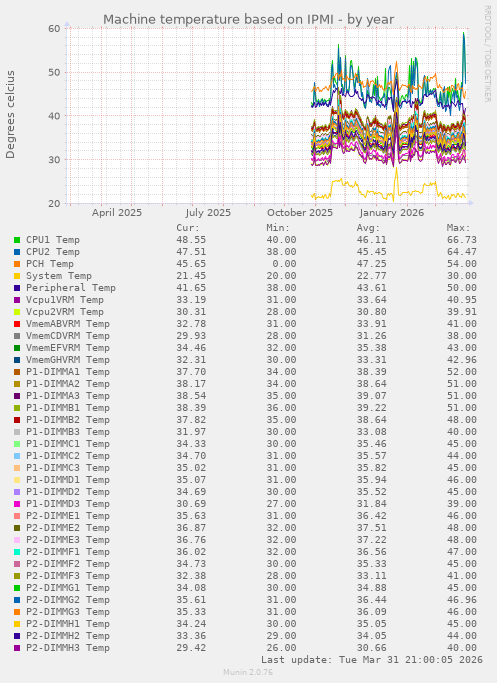
Task: Click the P1-DIMMC2 Temp light blue swatch
Action: click(x=17, y=456)
